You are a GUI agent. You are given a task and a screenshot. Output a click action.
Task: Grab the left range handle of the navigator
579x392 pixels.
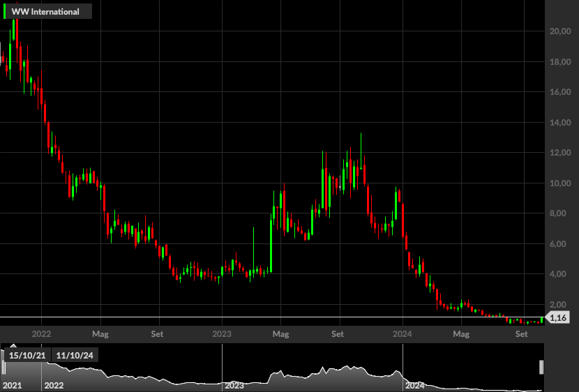[3, 368]
